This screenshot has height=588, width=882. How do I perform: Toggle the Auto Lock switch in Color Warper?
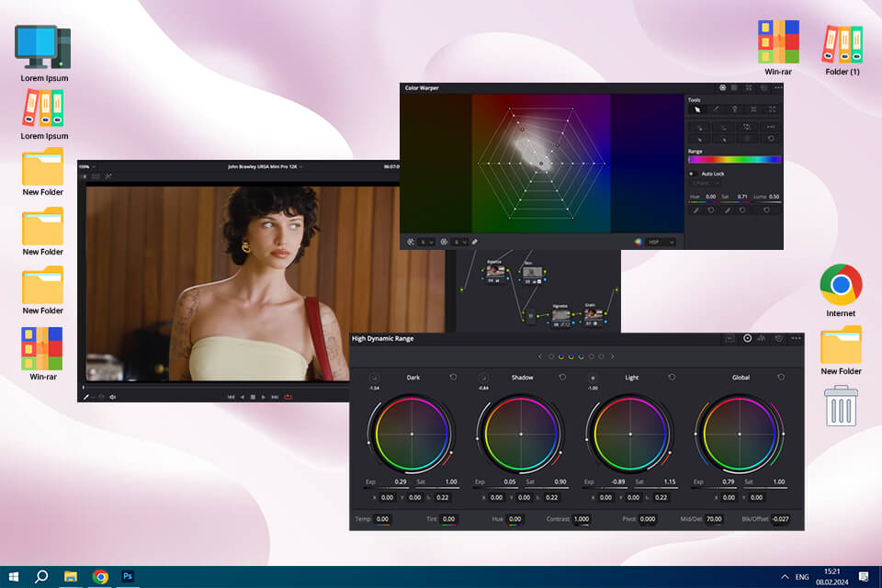693,174
